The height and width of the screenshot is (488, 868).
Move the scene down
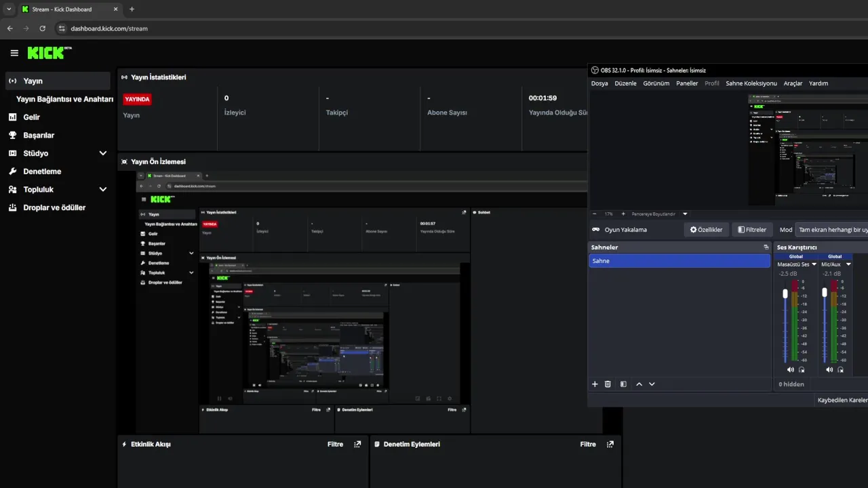(x=652, y=384)
